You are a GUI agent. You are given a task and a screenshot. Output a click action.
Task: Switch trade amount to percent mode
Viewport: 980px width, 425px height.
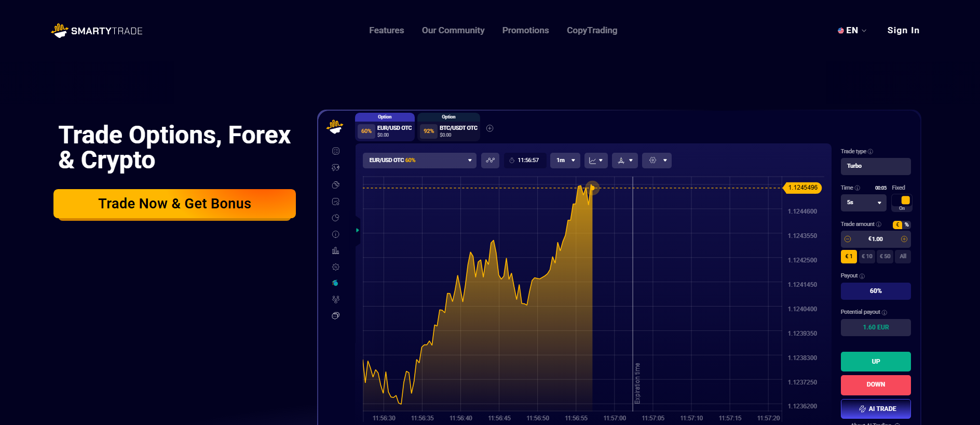point(907,225)
